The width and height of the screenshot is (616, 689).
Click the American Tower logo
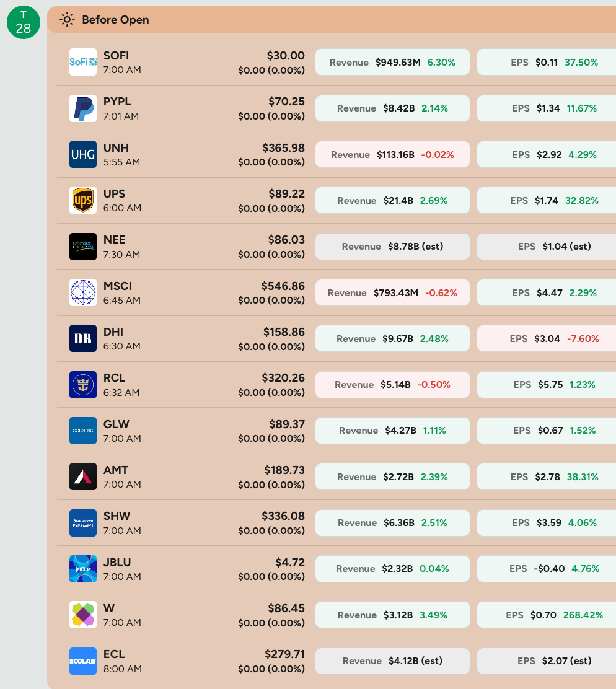[83, 476]
